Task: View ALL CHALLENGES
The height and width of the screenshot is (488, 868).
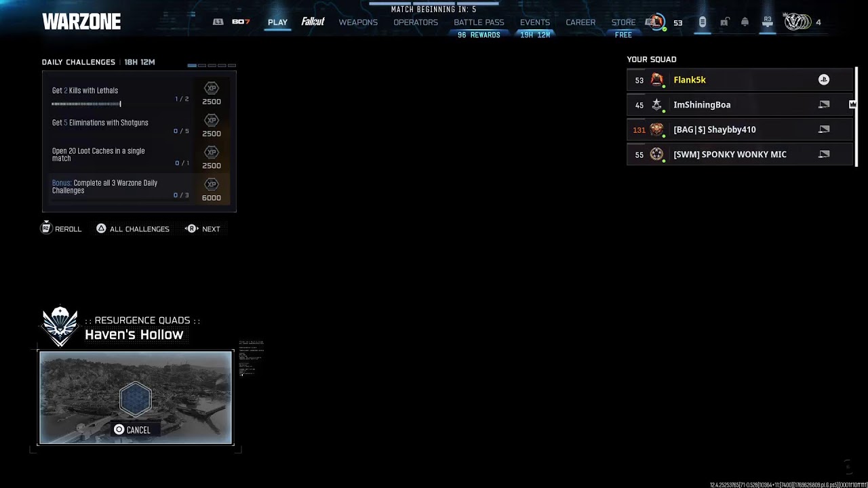Action: (x=133, y=229)
